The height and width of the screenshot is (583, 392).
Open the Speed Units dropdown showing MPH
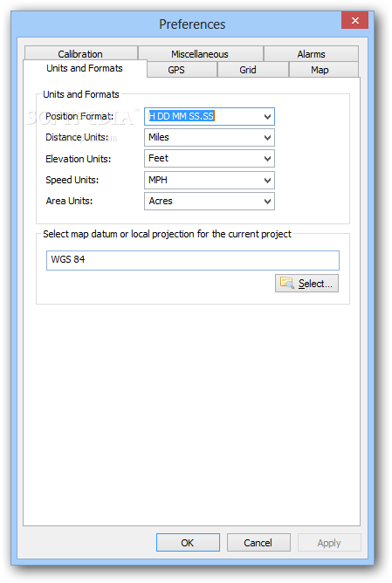(210, 180)
